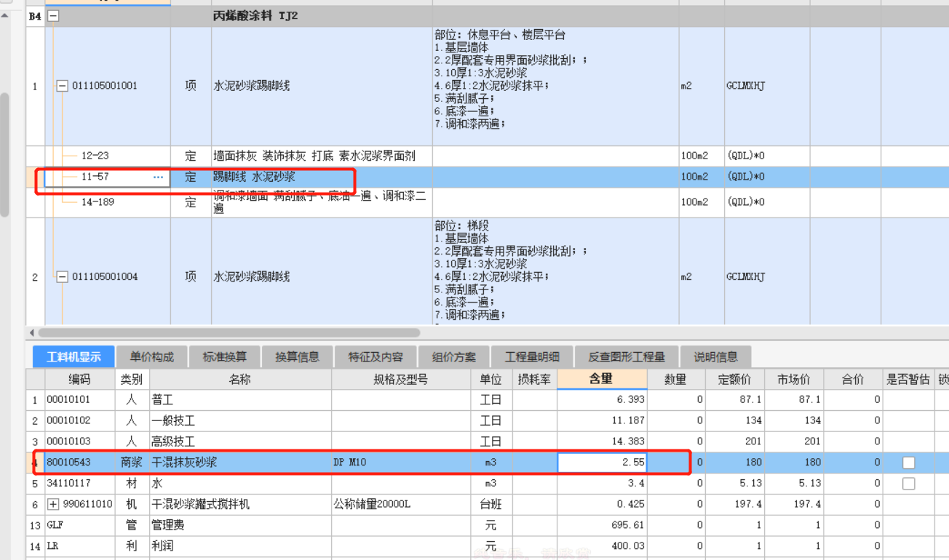949x560 pixels.
Task: Collapse item 011105001004 tree node
Action: click(62, 277)
